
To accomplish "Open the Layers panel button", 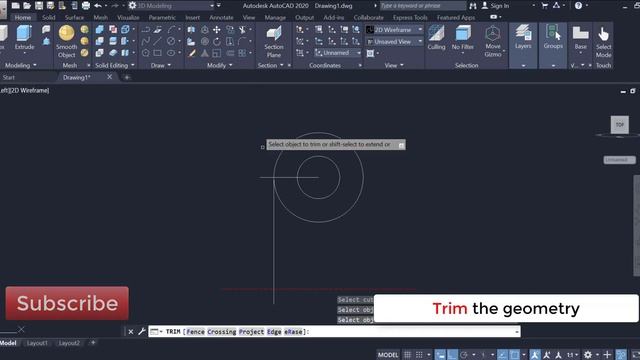I will pos(523,37).
